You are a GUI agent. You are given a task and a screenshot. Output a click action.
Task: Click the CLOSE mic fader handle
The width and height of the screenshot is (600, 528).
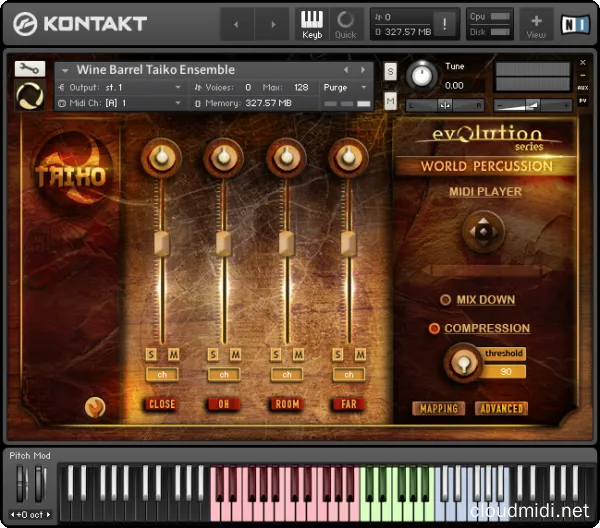(x=161, y=244)
